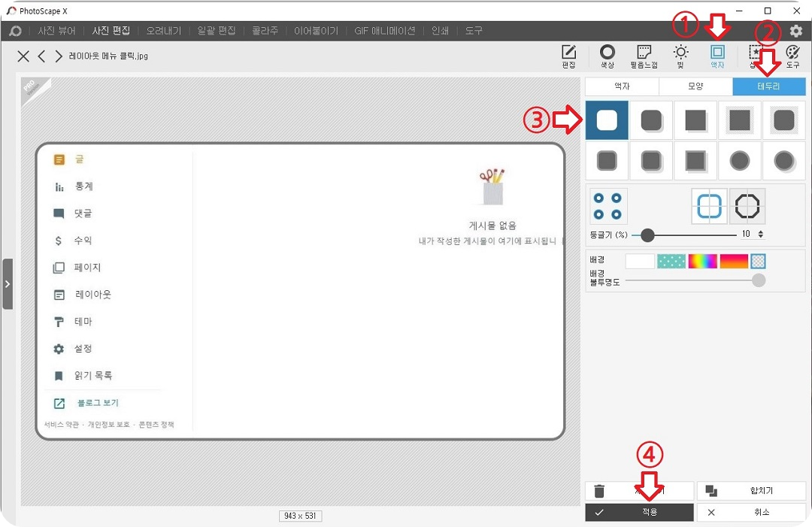Open the 오려내기 menu

[164, 31]
